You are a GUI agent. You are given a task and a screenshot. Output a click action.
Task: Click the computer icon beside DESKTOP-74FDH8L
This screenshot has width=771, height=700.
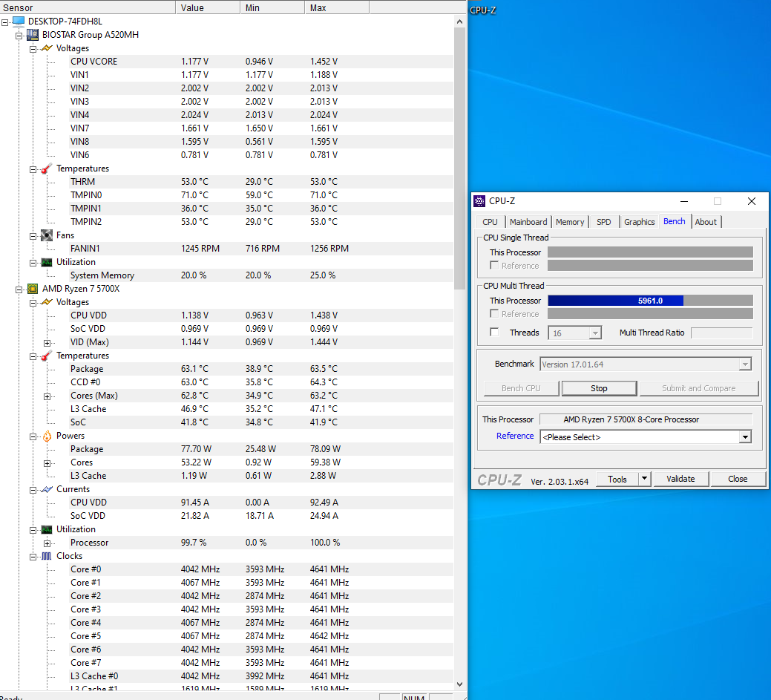click(x=19, y=21)
